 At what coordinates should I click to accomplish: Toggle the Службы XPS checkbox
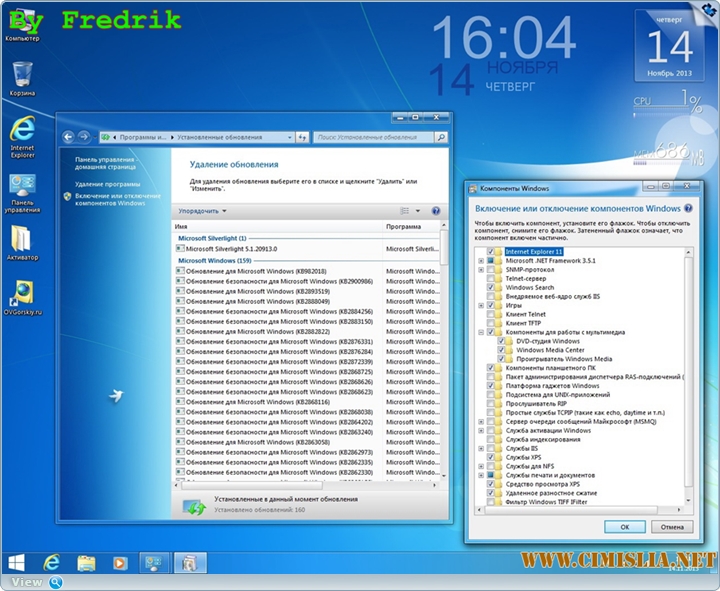490,457
